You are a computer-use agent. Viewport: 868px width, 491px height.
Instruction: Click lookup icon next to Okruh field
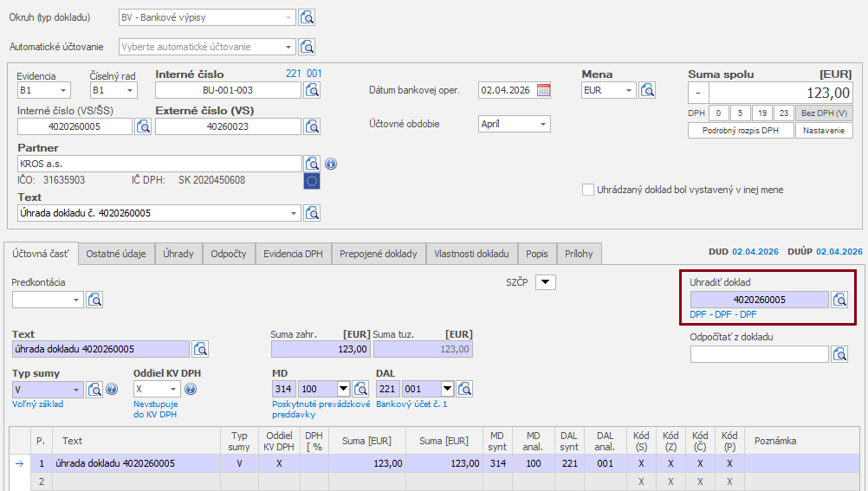(307, 16)
